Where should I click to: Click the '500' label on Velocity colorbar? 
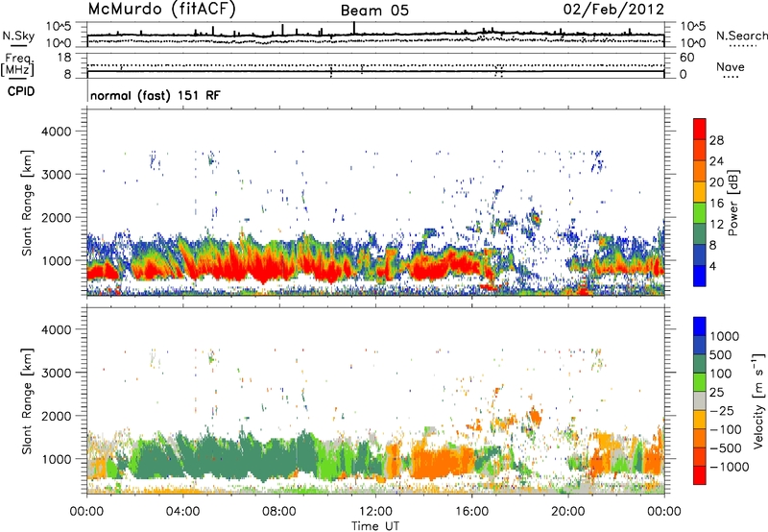(x=720, y=354)
